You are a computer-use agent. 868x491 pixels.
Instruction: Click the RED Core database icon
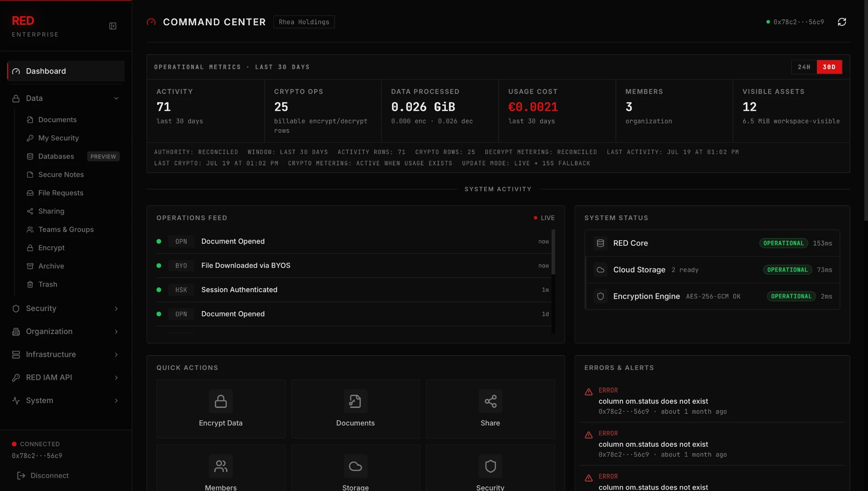pyautogui.click(x=600, y=243)
